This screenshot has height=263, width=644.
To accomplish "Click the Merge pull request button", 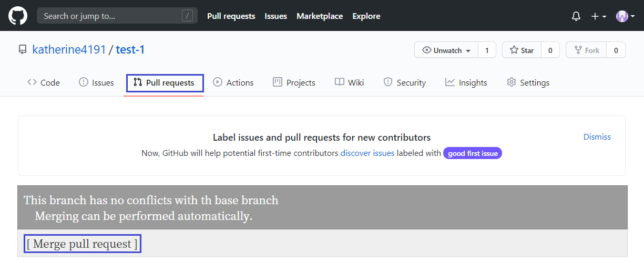I will [83, 244].
